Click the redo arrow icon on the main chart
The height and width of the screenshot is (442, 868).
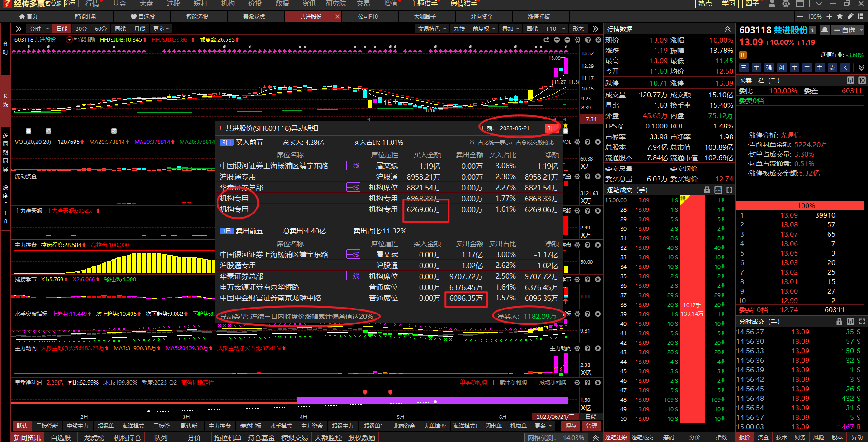tap(547, 40)
